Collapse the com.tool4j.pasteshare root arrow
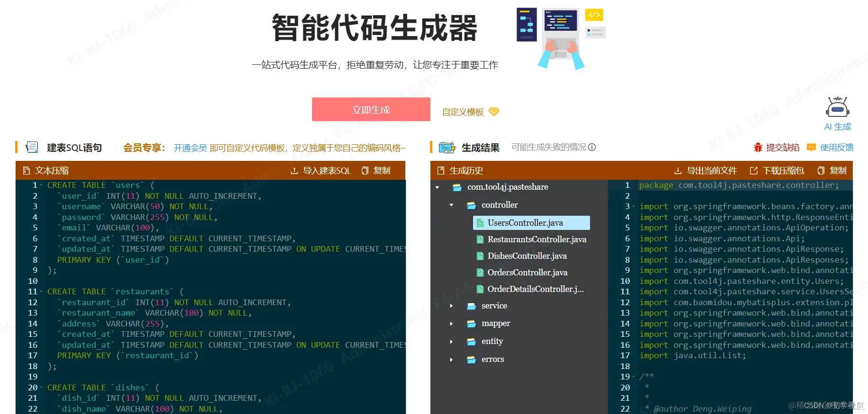868x414 pixels. tap(437, 187)
